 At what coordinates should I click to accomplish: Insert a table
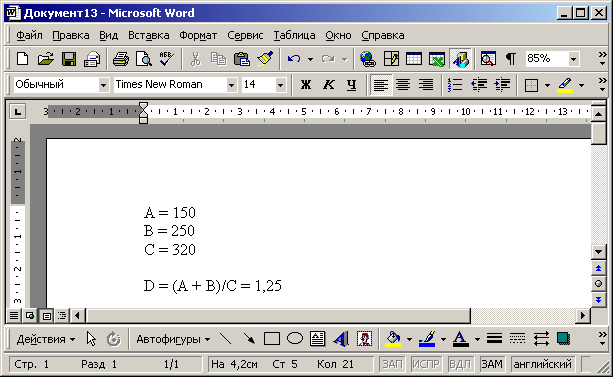pos(414,59)
